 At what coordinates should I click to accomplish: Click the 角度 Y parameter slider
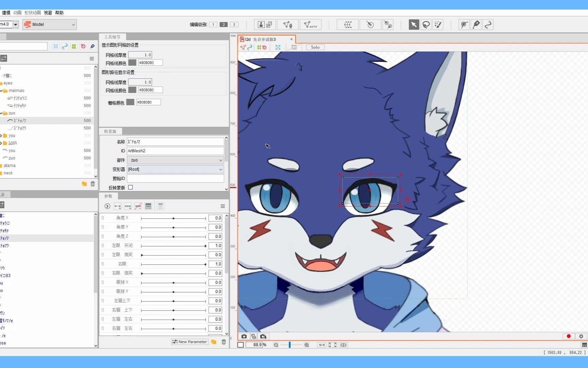[x=174, y=227]
